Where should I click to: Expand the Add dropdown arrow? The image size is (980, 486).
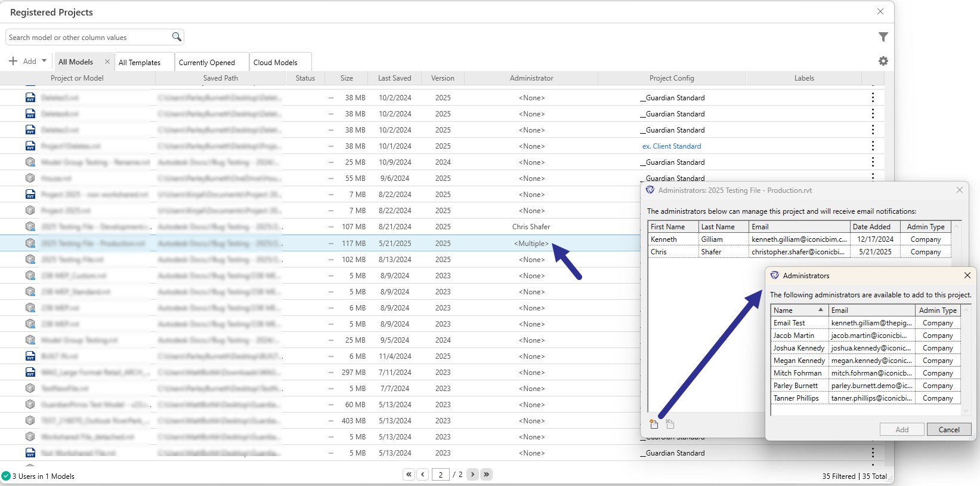(x=44, y=61)
